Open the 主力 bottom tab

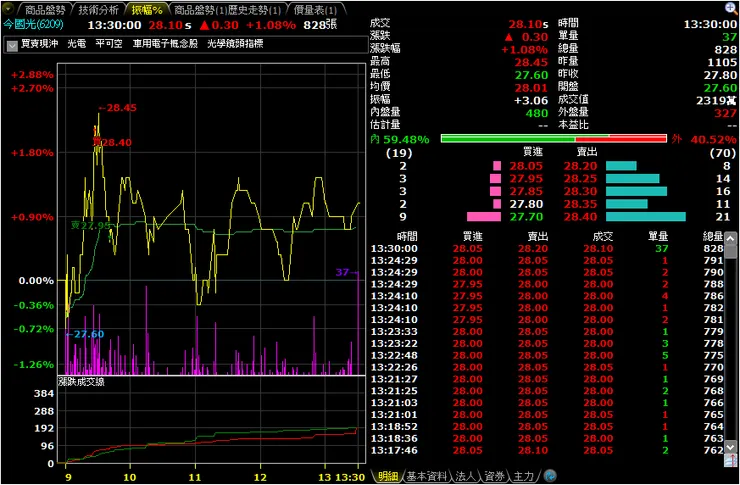[524, 476]
